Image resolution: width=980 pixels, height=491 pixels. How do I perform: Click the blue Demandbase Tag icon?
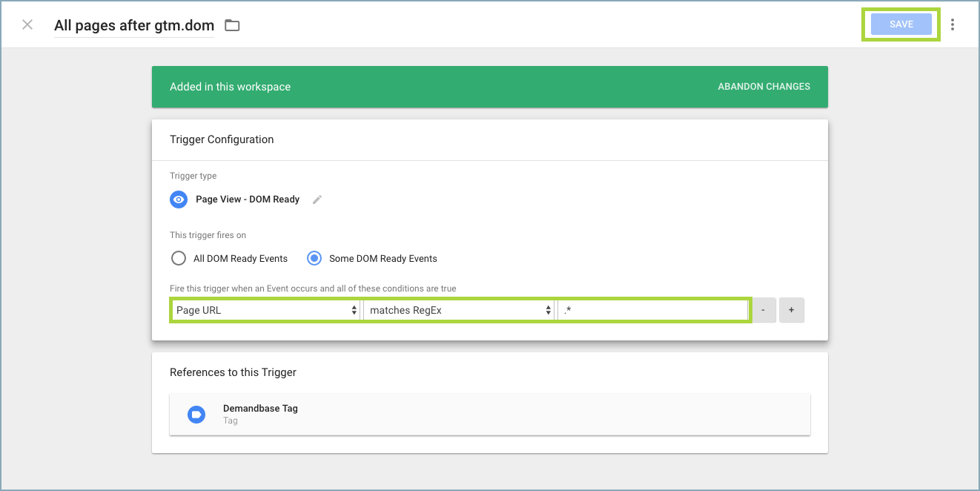(196, 414)
